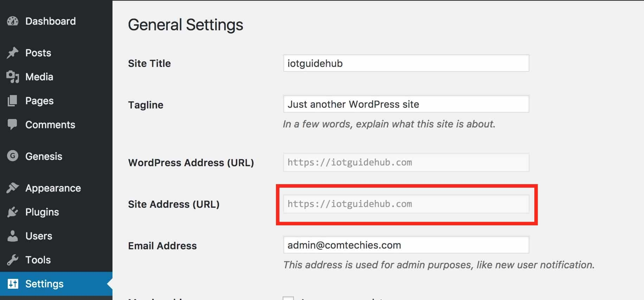This screenshot has height=300, width=644.
Task: Click the Users person icon
Action: (12, 236)
